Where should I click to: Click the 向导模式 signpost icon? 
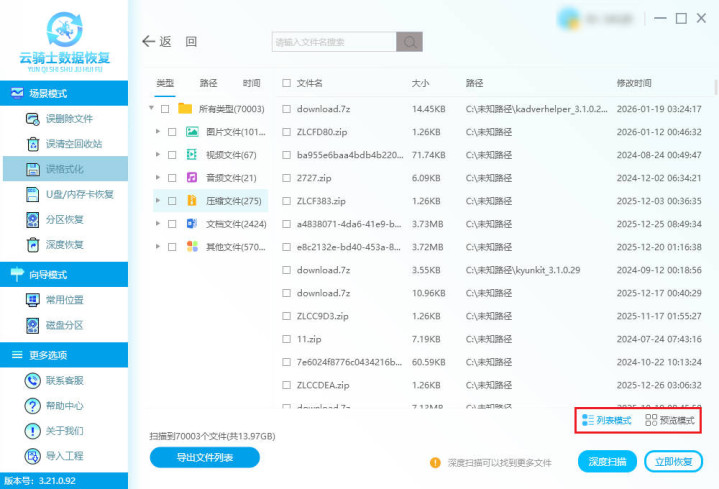click(17, 274)
